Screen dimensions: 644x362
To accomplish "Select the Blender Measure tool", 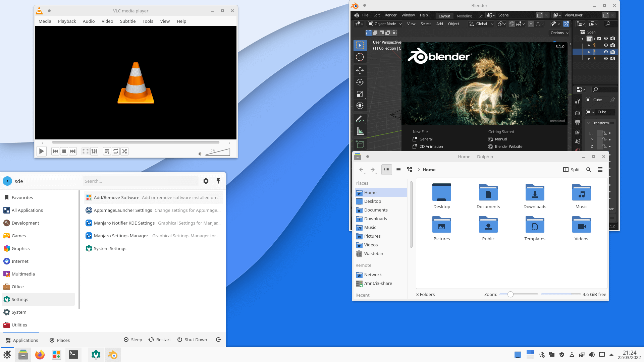I will (x=360, y=131).
